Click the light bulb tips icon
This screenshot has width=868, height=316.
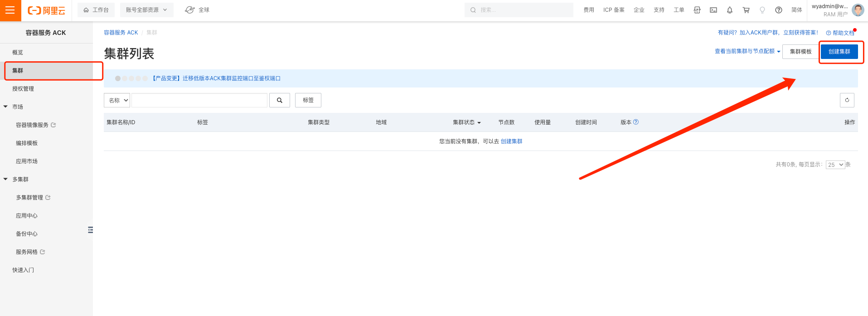762,10
